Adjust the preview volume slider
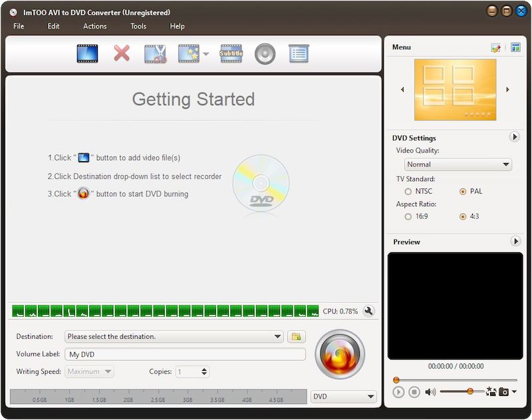Viewport: 532px width, 420px height. (471, 392)
